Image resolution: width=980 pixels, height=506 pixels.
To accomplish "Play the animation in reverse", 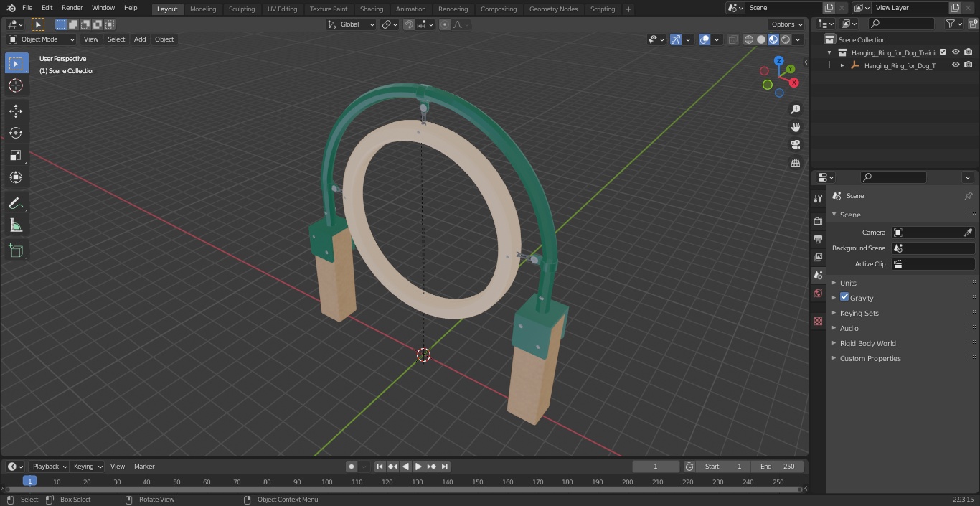I will (405, 467).
